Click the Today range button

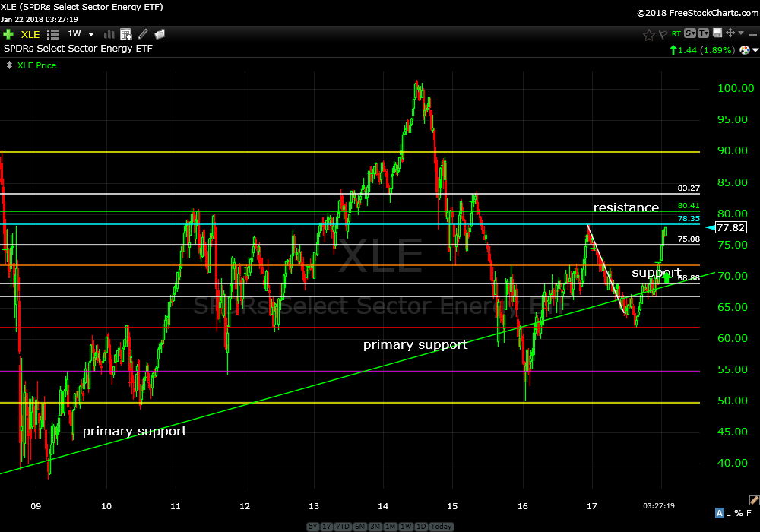440,527
